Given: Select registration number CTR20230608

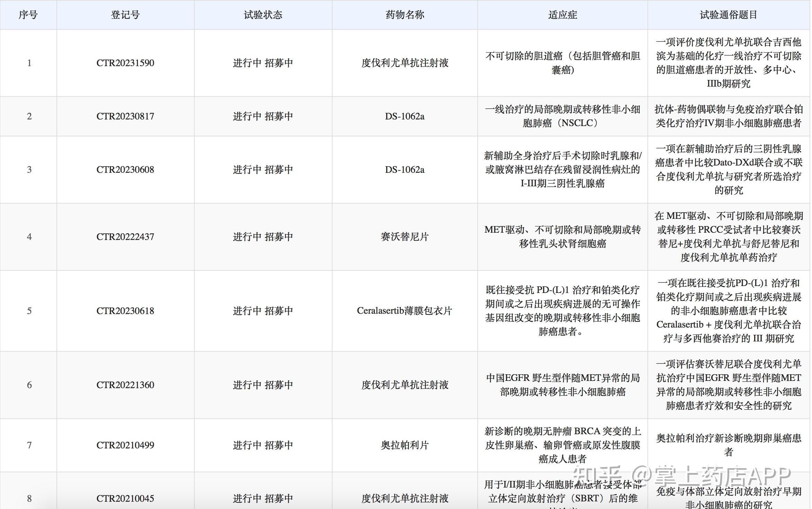Looking at the screenshot, I should 125,170.
